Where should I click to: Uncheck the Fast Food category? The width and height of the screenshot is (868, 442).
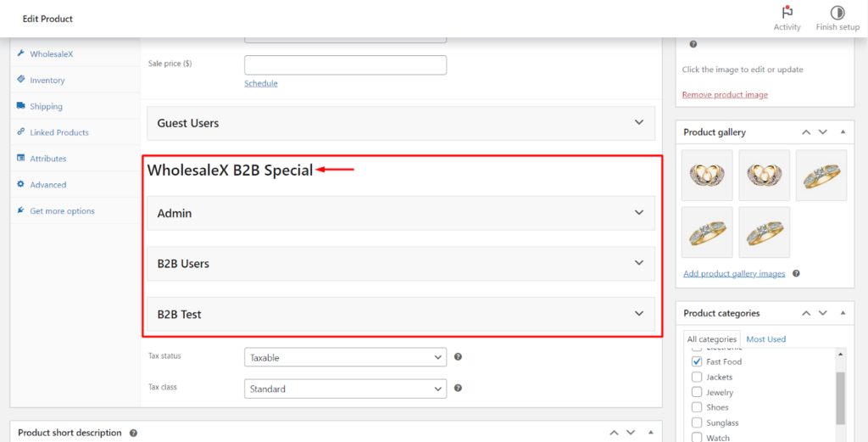[697, 361]
